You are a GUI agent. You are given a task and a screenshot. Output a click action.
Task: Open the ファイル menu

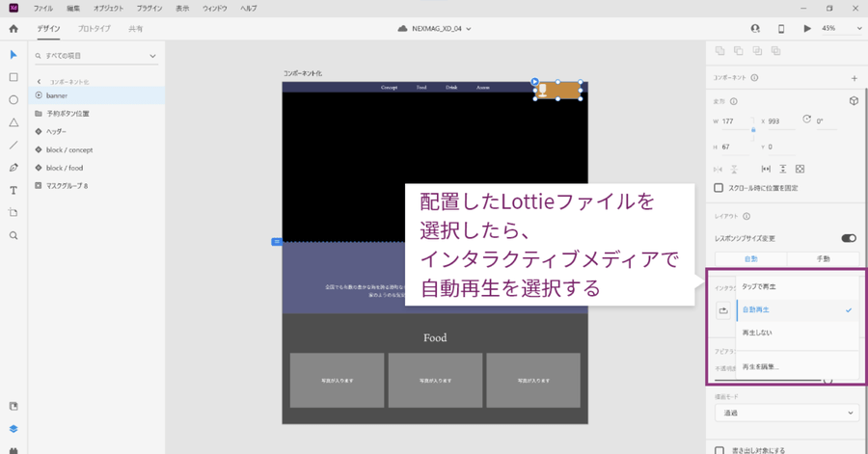[43, 9]
